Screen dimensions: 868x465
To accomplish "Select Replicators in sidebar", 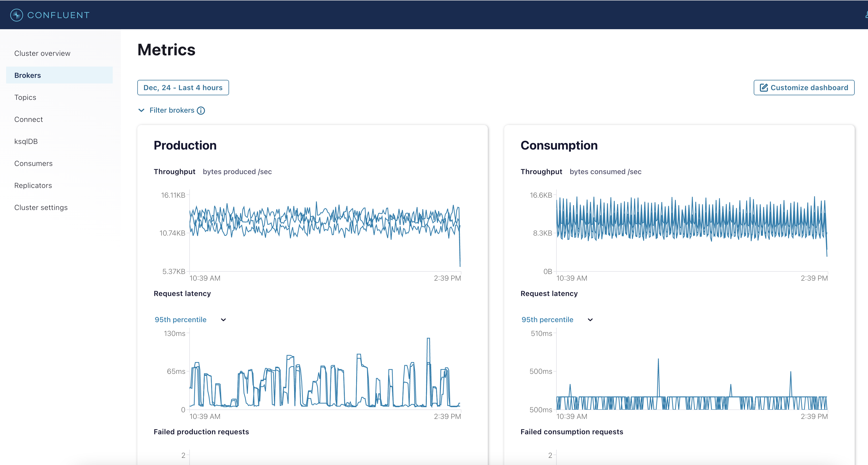I will [x=33, y=185].
